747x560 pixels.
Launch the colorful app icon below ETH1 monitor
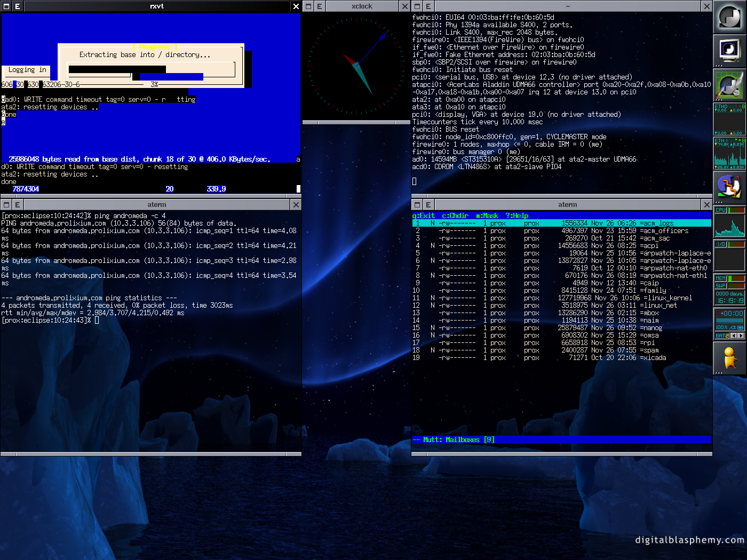click(x=729, y=188)
